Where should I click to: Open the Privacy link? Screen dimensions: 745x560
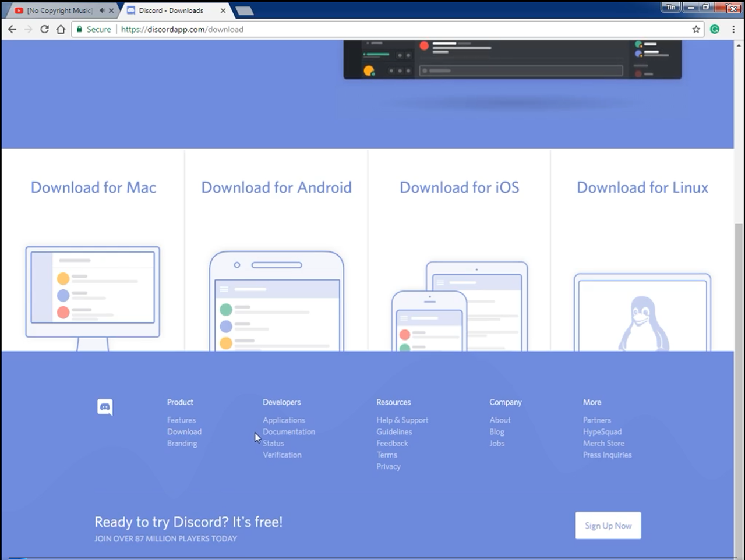[389, 466]
